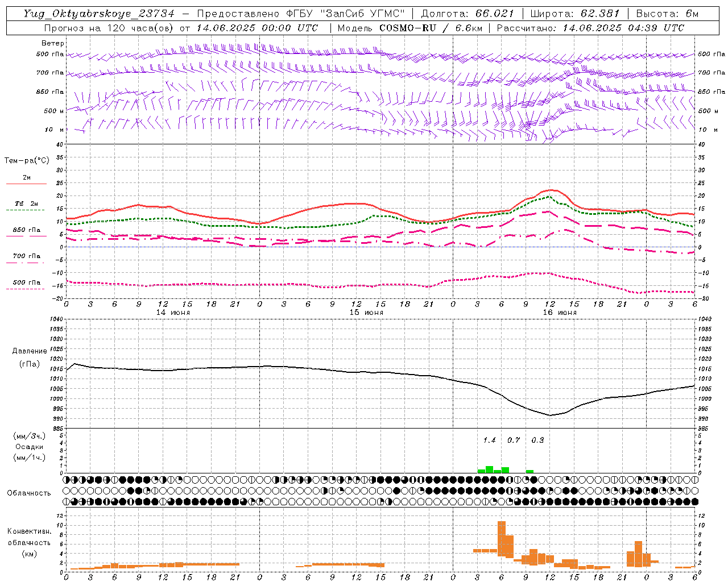Click the tallest orange convective cloud bar

[x=502, y=539]
